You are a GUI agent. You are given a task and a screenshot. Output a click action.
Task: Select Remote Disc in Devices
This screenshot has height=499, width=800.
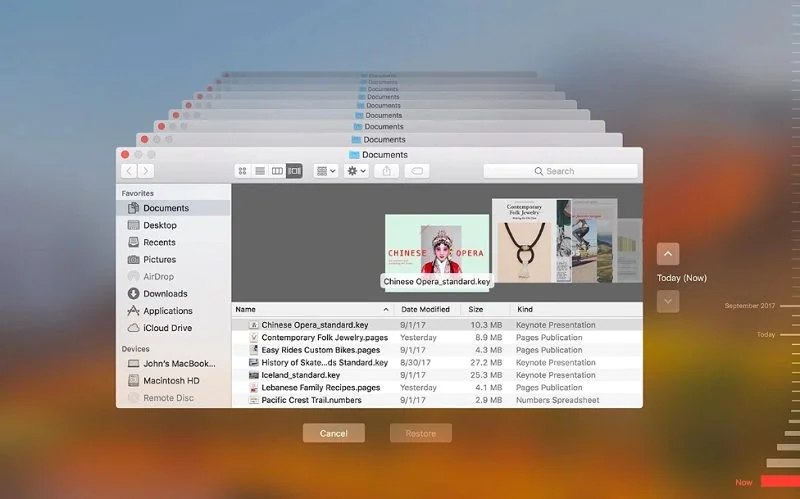173,397
